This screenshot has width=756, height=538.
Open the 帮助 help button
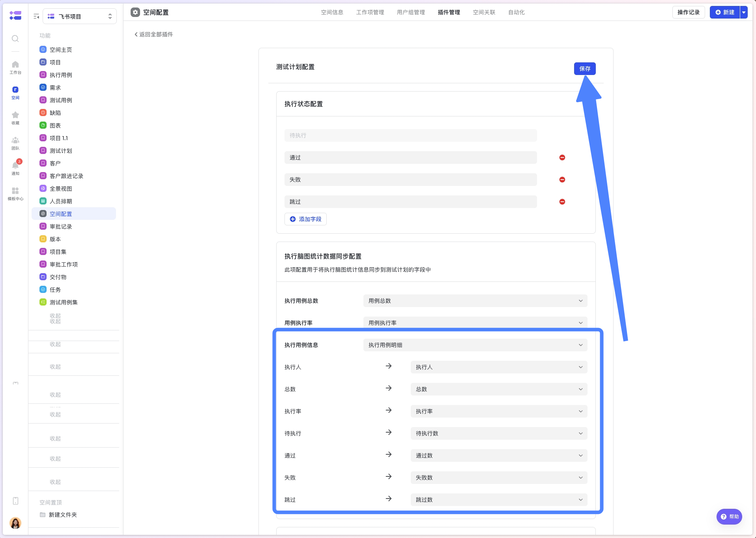click(x=729, y=517)
